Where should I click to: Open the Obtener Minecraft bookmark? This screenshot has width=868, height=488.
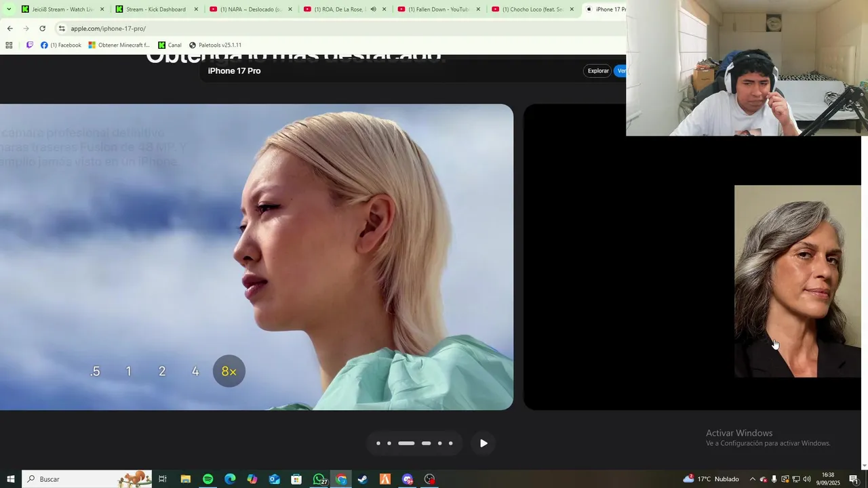point(119,45)
